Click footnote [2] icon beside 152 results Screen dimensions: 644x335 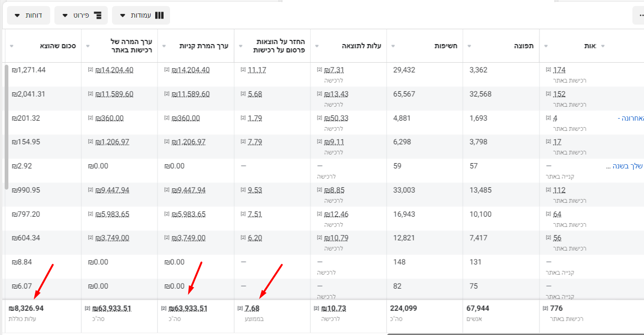548,94
